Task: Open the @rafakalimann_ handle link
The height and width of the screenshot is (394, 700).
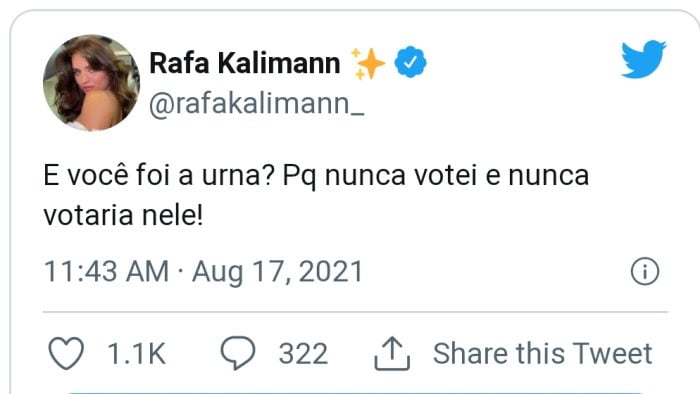Action: [x=257, y=104]
